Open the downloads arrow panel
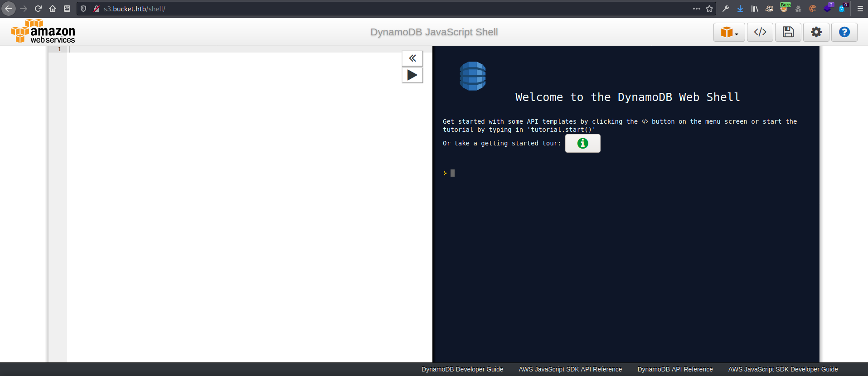This screenshot has width=868, height=376. tap(740, 9)
